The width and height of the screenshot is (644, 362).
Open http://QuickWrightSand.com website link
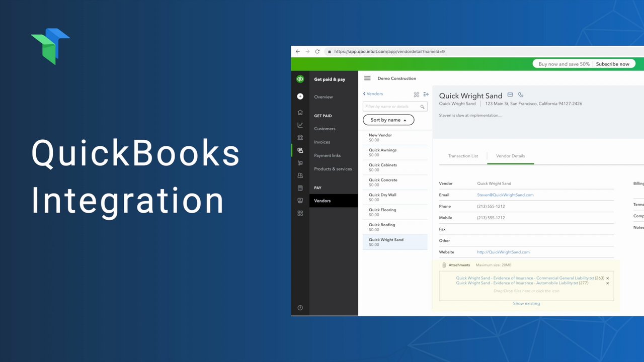[503, 252]
